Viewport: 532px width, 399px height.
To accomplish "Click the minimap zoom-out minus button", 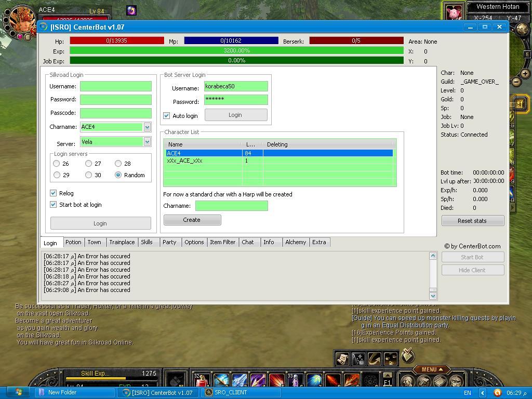I will tap(516, 82).
